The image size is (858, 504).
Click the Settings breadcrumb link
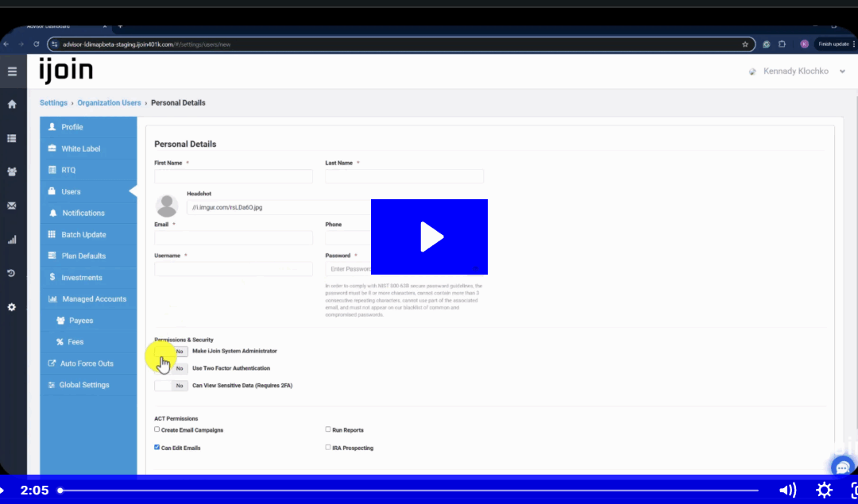click(x=53, y=102)
